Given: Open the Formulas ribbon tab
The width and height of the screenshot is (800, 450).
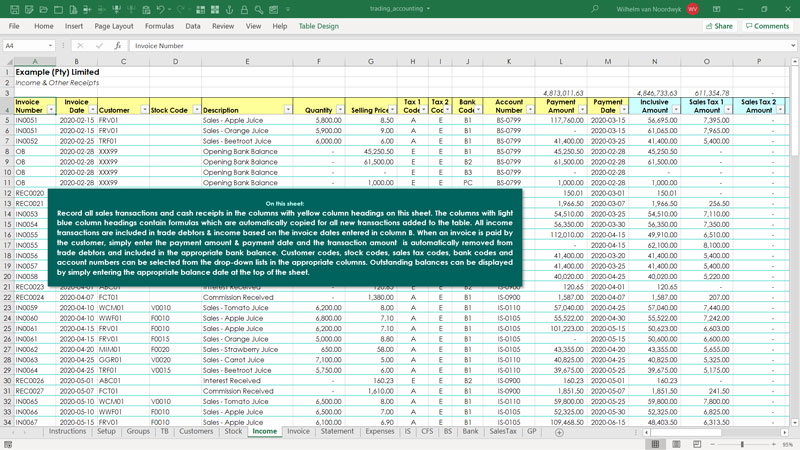Looking at the screenshot, I should point(159,26).
